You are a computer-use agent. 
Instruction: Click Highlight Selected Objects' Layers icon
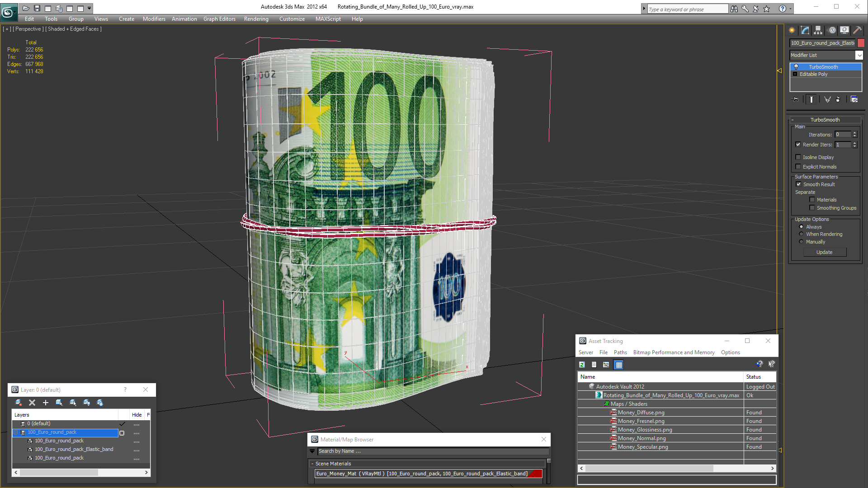coord(73,403)
